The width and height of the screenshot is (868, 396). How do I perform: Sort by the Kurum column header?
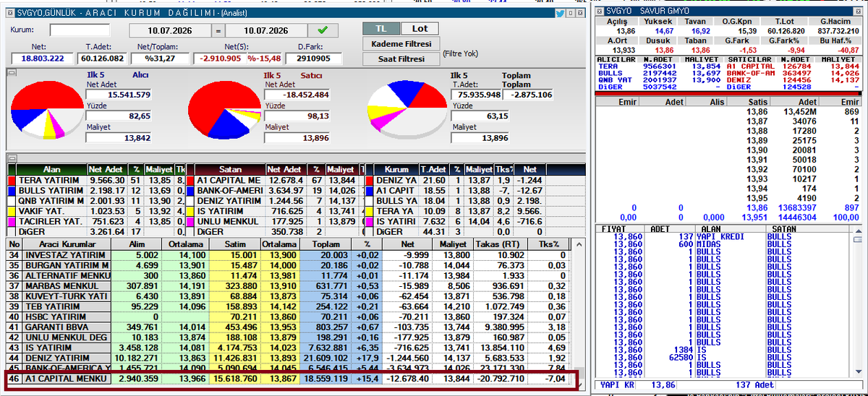(396, 169)
